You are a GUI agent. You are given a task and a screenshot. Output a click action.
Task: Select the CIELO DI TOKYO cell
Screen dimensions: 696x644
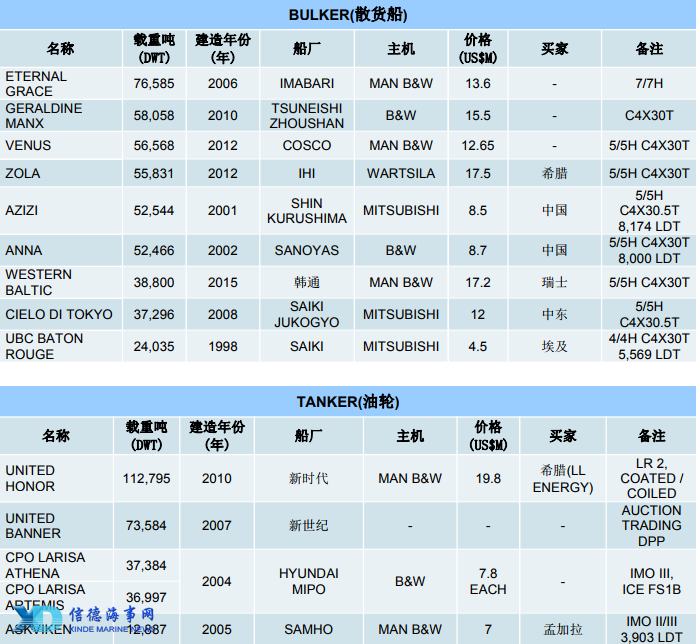(x=59, y=314)
